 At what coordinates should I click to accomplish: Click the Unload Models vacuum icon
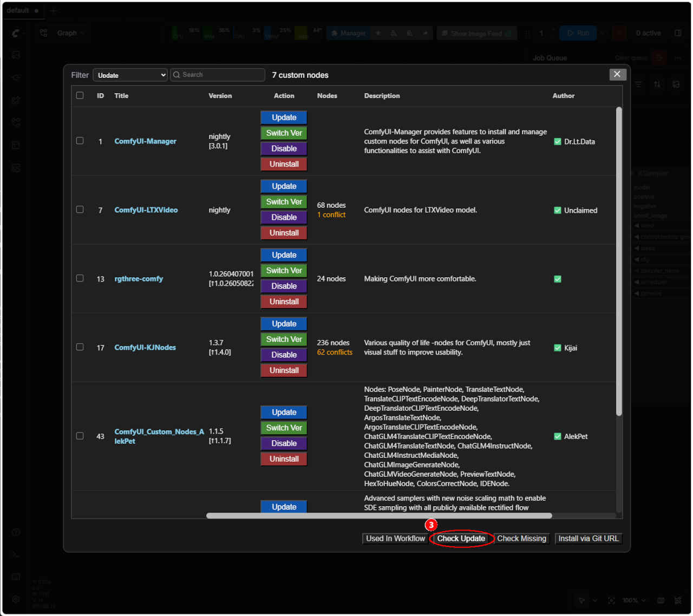pos(394,33)
